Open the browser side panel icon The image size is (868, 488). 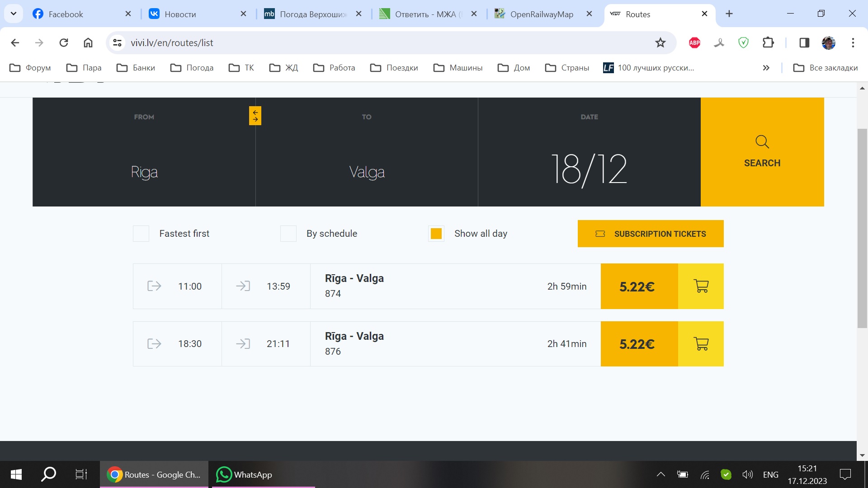(x=804, y=43)
